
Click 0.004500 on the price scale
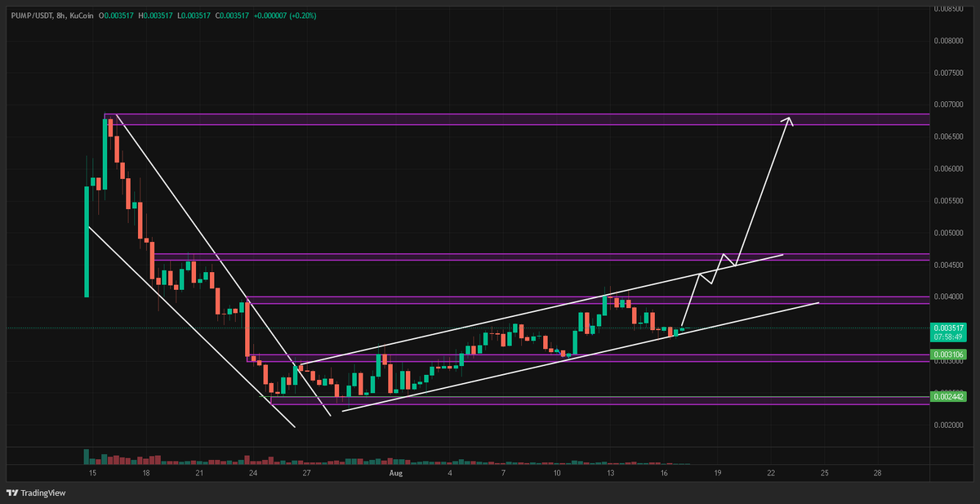tap(949, 265)
